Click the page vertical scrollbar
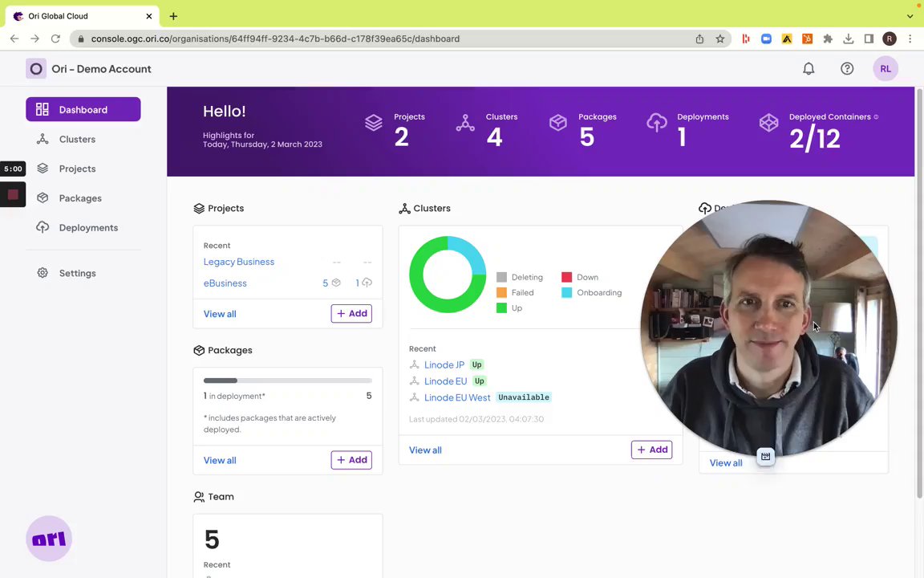Viewport: 924px width, 578px height. [918, 293]
